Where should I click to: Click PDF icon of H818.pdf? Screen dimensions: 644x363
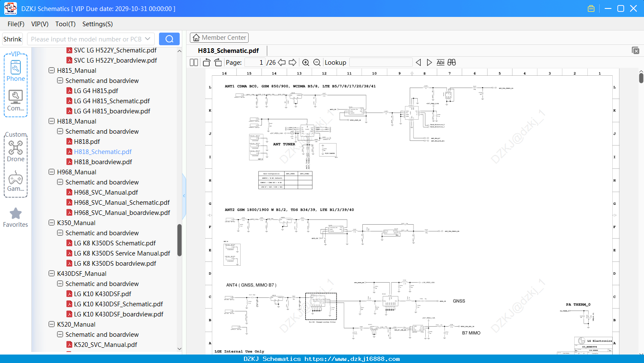click(69, 141)
